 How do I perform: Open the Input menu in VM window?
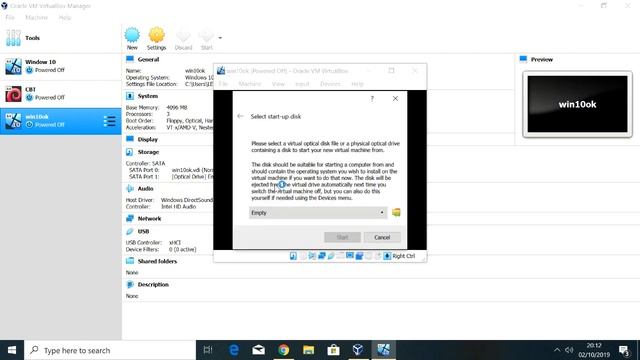pyautogui.click(x=302, y=84)
